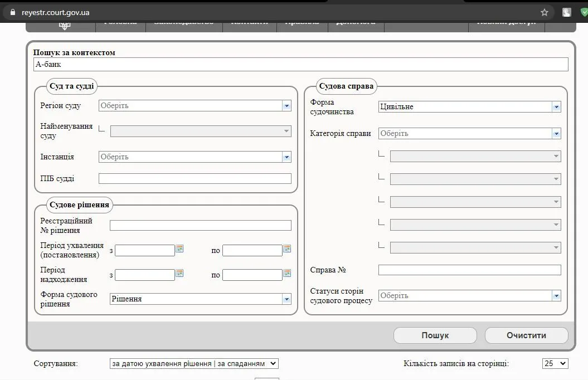588x380 pixels.
Task: Click the 'Очистити' clear button
Action: [526, 335]
